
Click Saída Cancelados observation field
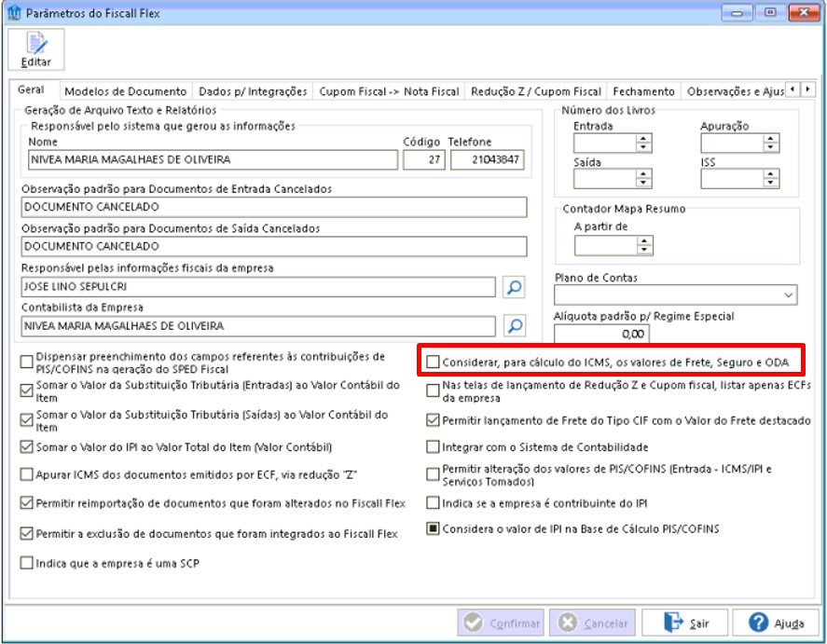point(274,246)
